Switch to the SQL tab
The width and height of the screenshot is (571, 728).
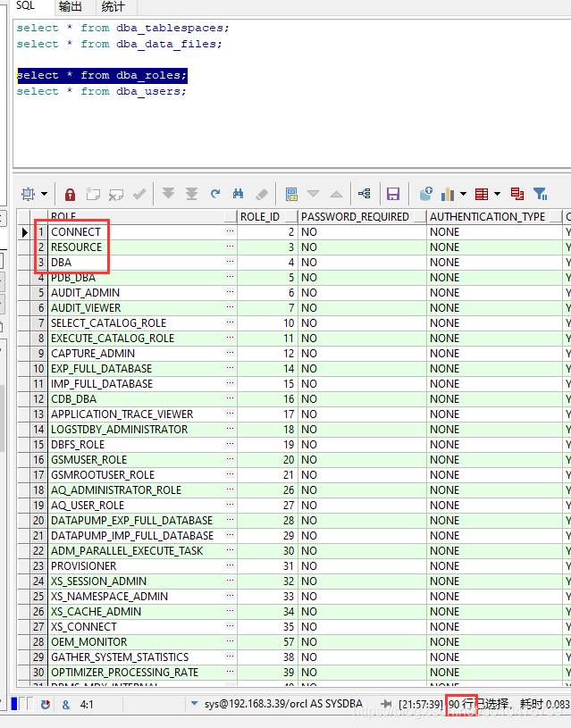(x=25, y=5)
